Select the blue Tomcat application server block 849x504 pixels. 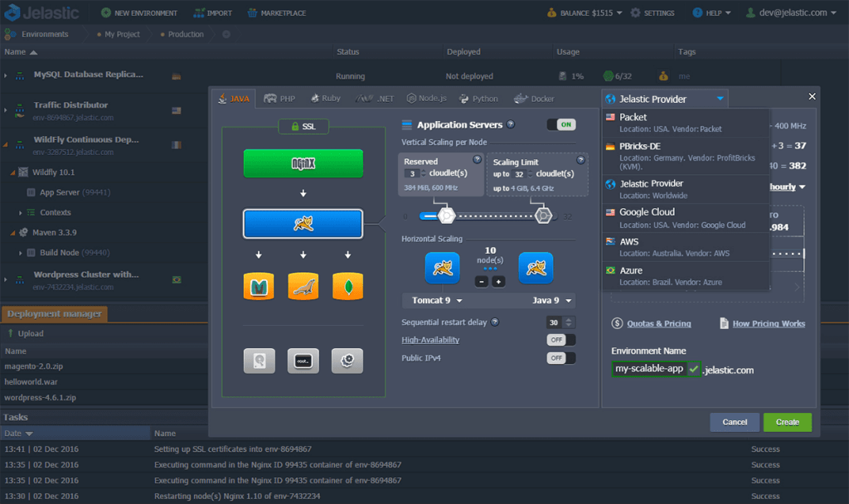303,224
